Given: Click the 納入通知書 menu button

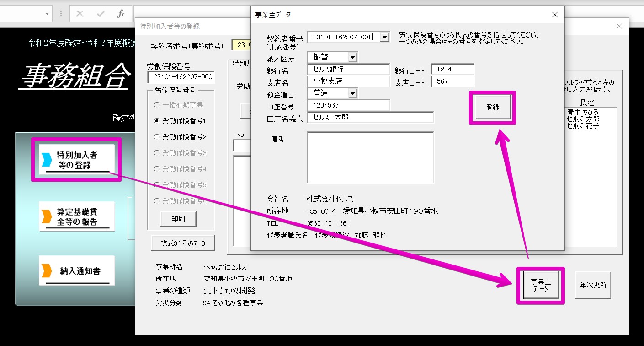Looking at the screenshot, I should (x=76, y=270).
